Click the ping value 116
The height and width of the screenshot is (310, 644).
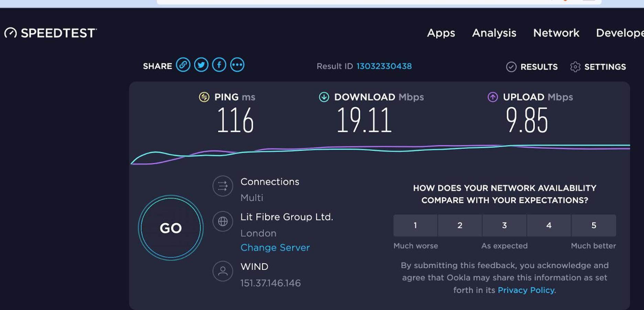pos(235,120)
